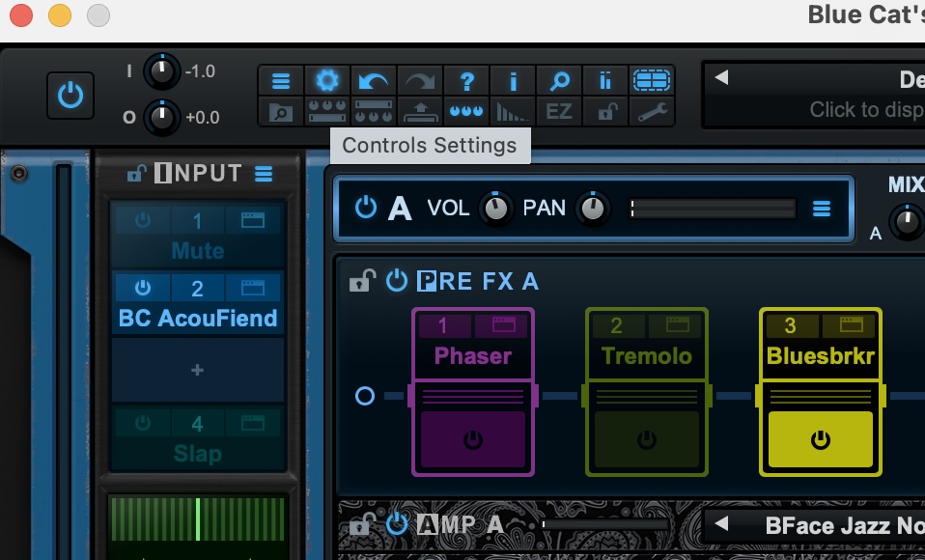The height and width of the screenshot is (560, 925).
Task: Open the preset browser folder-search icon
Action: 281,112
